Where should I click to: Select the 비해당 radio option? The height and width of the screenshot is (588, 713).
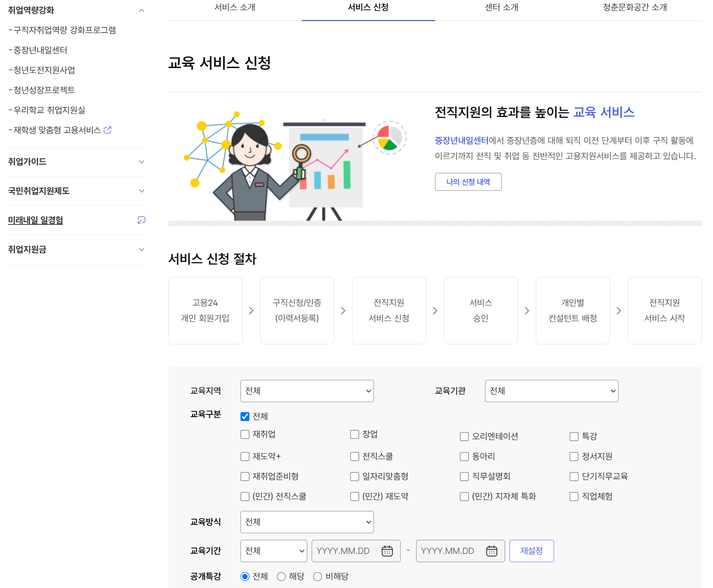[x=317, y=576]
